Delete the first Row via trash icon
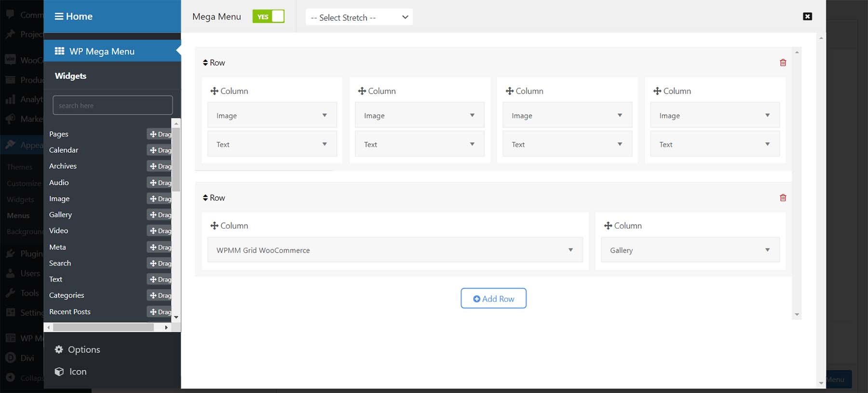This screenshot has width=868, height=393. [x=783, y=63]
